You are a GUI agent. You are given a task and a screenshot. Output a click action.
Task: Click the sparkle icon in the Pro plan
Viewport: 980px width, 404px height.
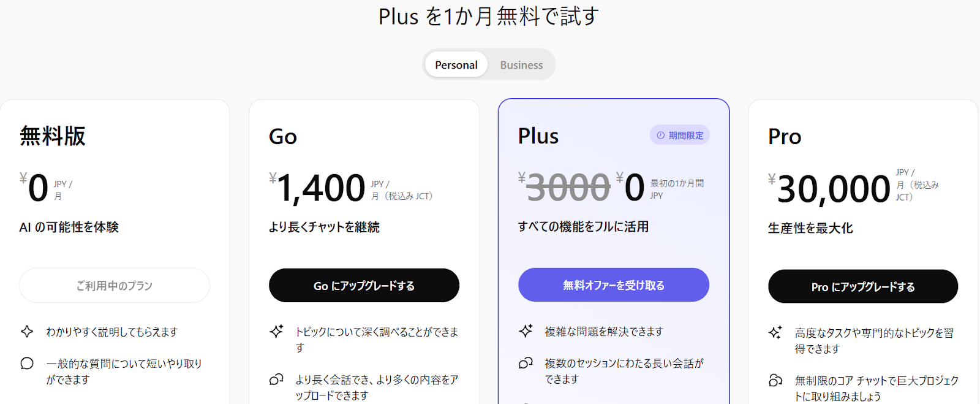(775, 333)
